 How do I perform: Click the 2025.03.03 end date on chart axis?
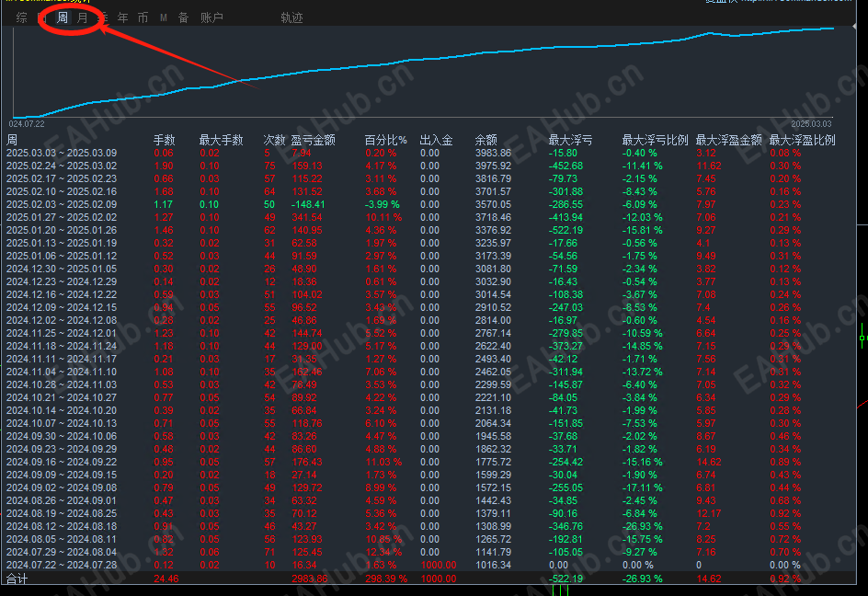click(x=811, y=123)
